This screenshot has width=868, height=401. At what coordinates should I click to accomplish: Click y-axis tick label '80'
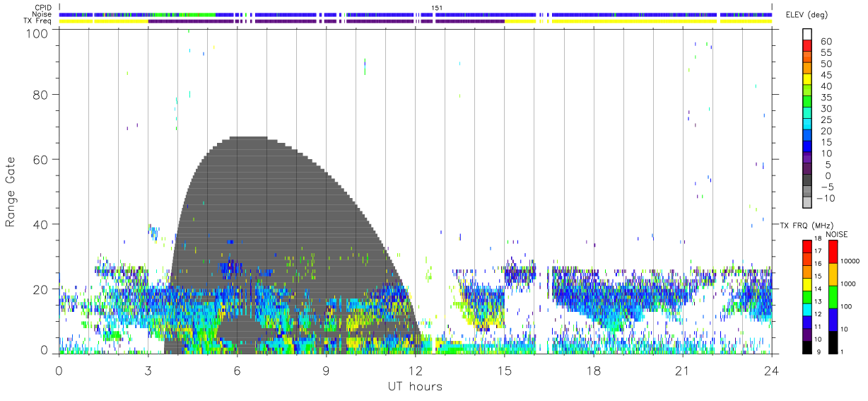[42, 94]
